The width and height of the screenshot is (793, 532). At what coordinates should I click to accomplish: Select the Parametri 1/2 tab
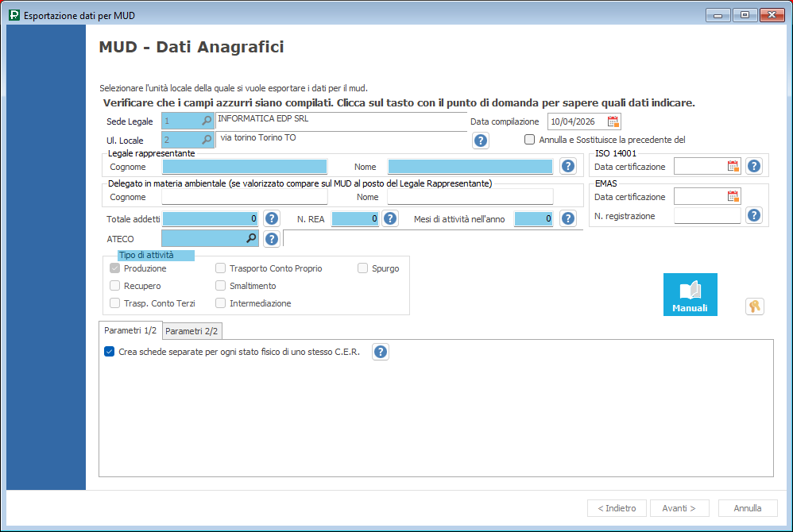click(130, 330)
